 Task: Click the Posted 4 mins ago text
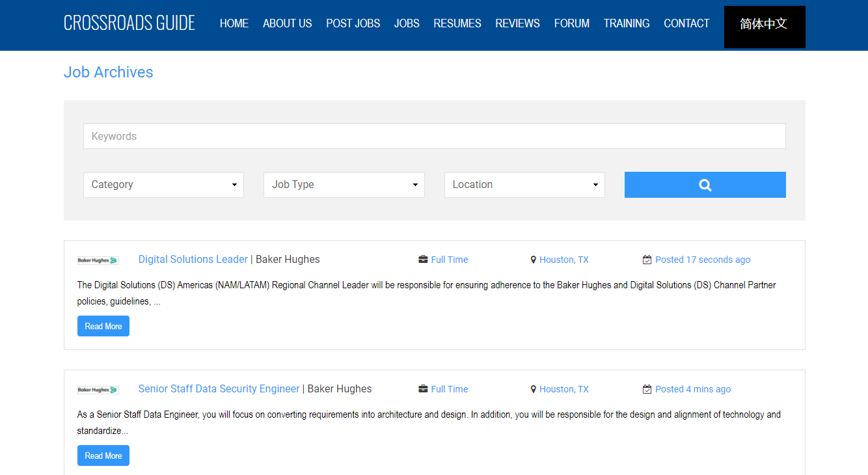coord(693,389)
